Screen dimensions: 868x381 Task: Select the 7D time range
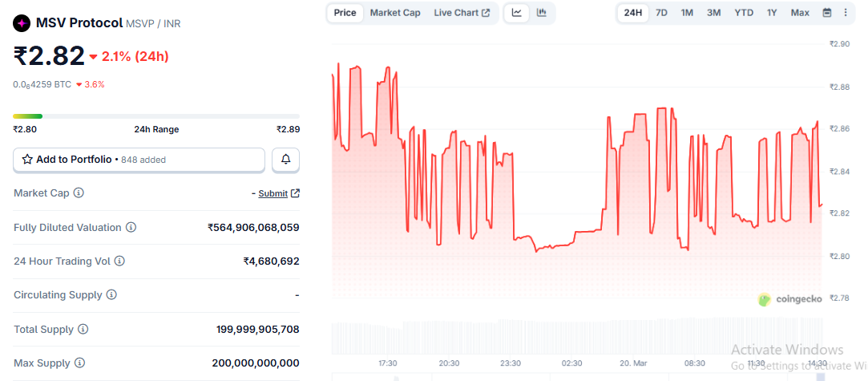coord(661,13)
